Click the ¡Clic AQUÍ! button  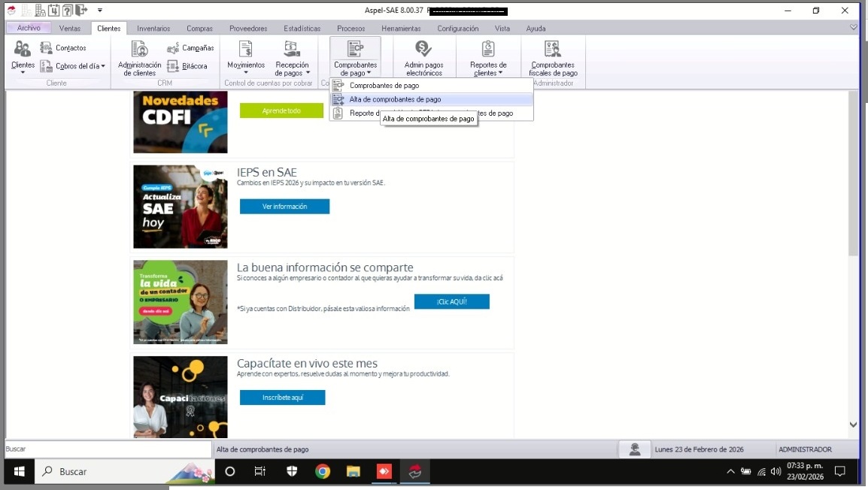coord(452,301)
